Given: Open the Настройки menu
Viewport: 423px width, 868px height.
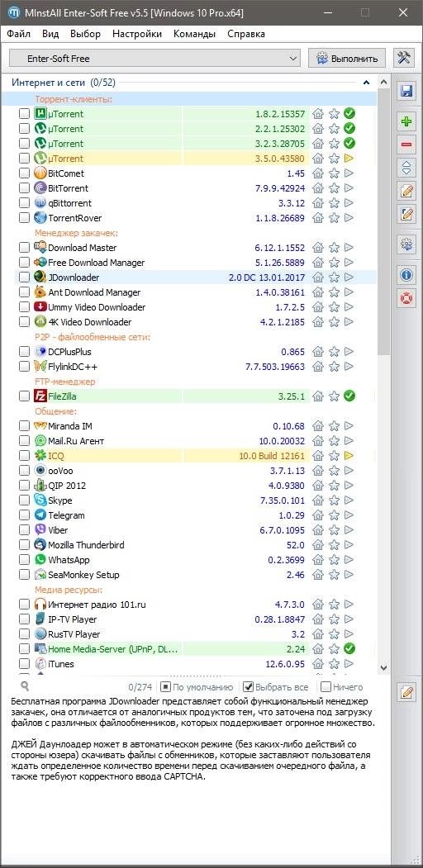Looking at the screenshot, I should (137, 34).
